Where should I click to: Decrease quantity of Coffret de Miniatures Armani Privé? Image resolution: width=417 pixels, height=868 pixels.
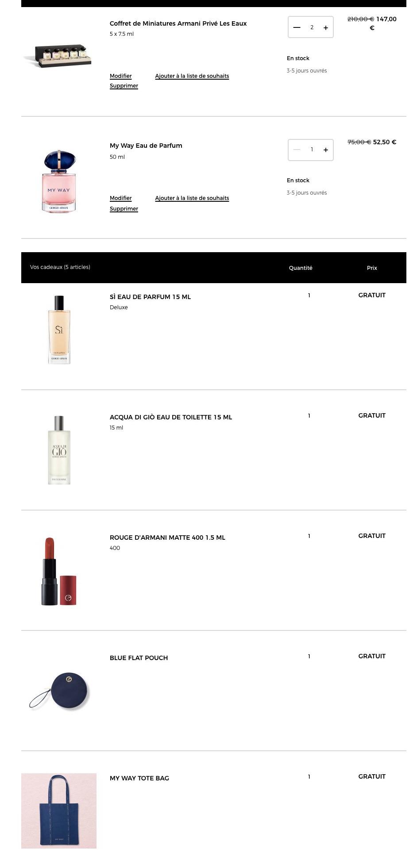click(x=297, y=27)
